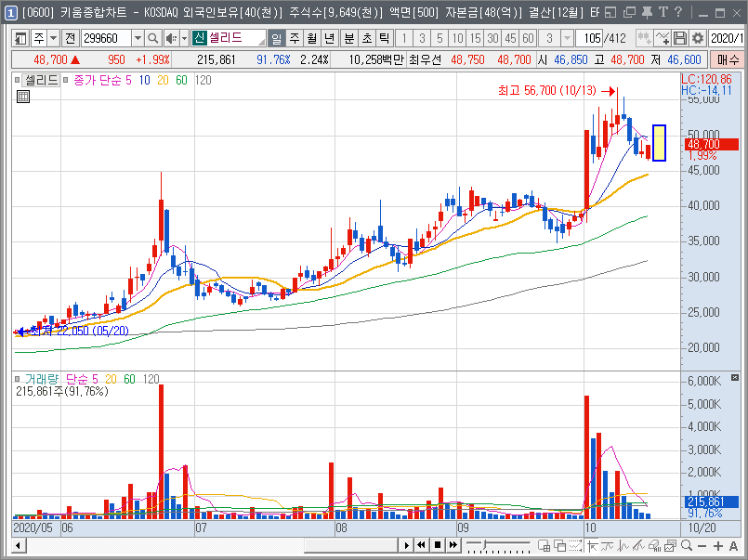Open the stock search magnifier
Screen dimensions: 748x560
tap(152, 38)
